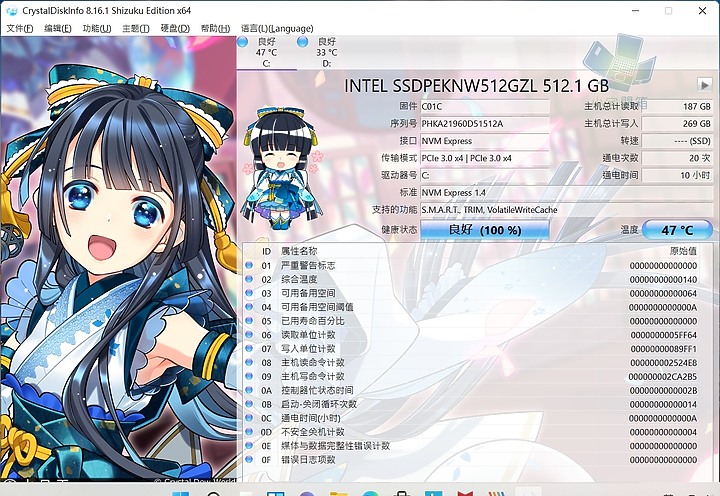
Task: Click the 原始值 column header
Action: point(683,251)
